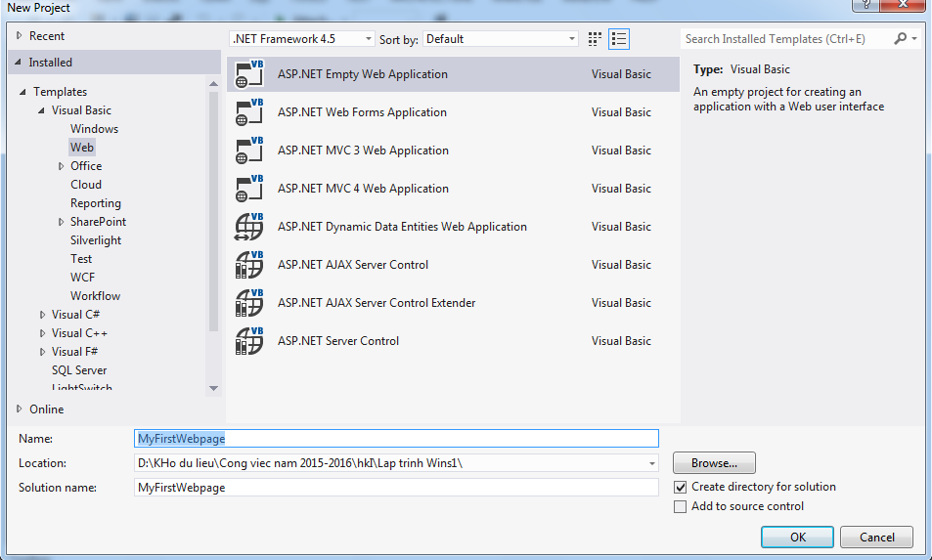The image size is (932, 560).
Task: Select ASP.NET Server Control template name
Action: pyautogui.click(x=338, y=341)
